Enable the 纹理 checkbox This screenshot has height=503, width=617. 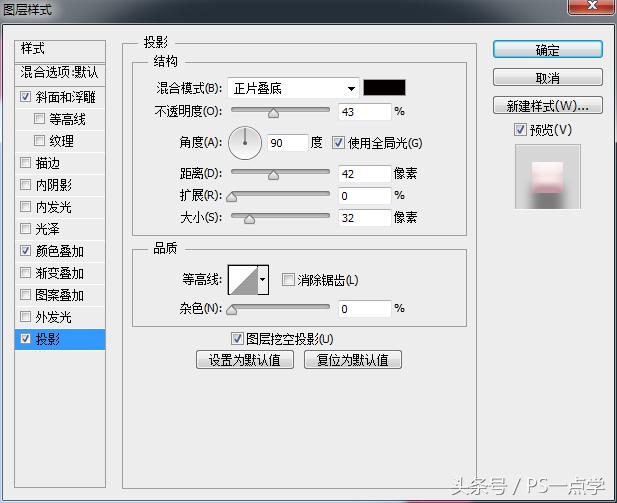(39, 141)
